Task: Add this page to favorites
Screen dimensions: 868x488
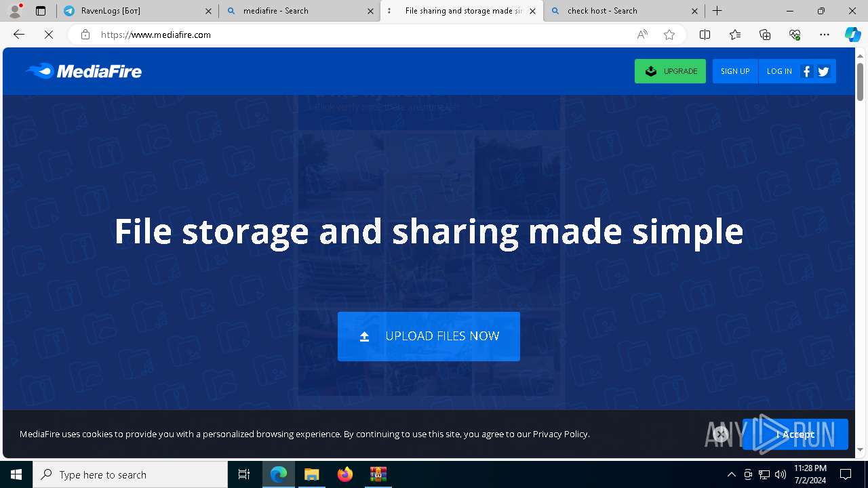Action: pos(669,35)
